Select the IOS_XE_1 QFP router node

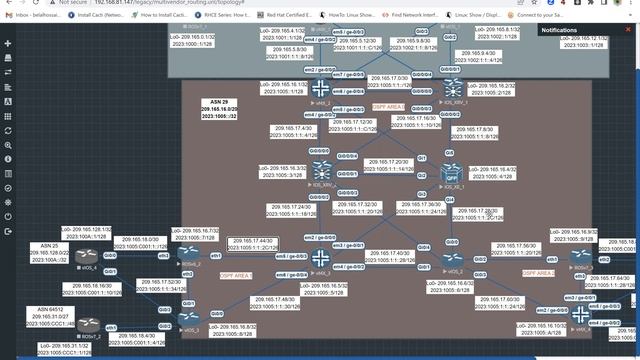coord(451,173)
